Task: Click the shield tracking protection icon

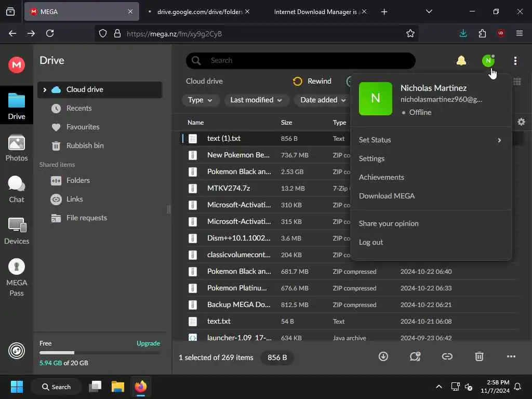Action: click(x=103, y=33)
